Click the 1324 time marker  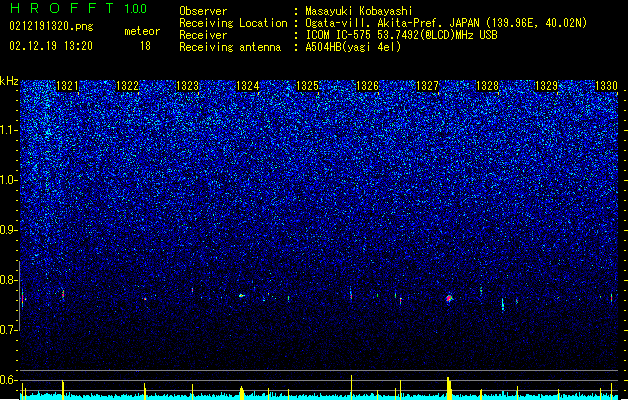tap(248, 86)
